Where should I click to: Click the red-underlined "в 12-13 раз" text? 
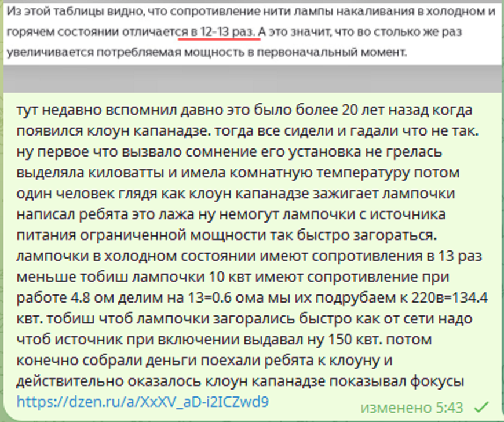(220, 32)
